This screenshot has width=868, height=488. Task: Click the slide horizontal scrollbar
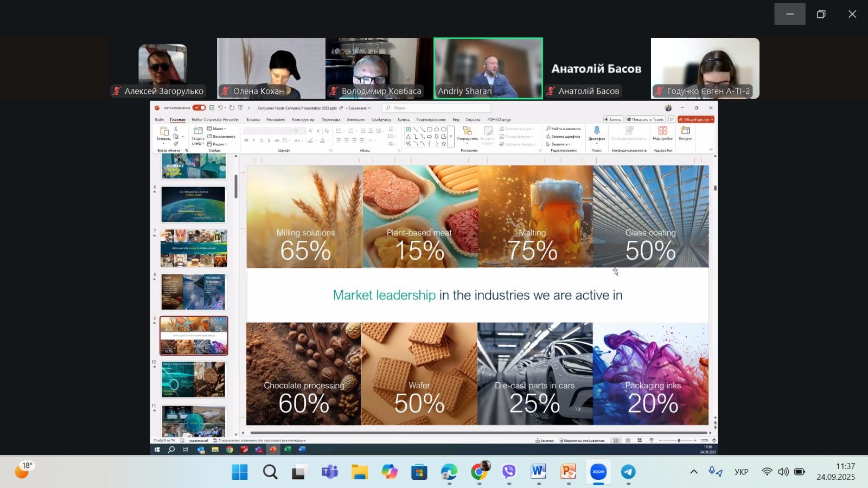(x=478, y=433)
